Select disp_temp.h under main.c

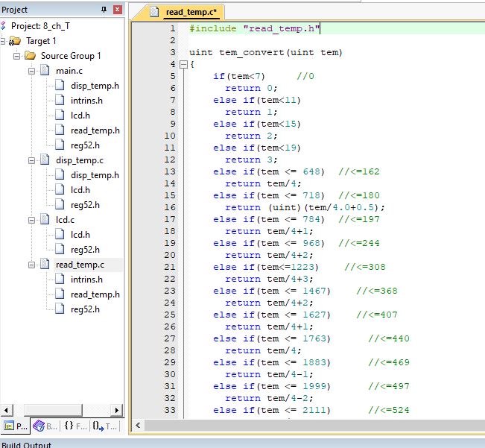(x=95, y=86)
